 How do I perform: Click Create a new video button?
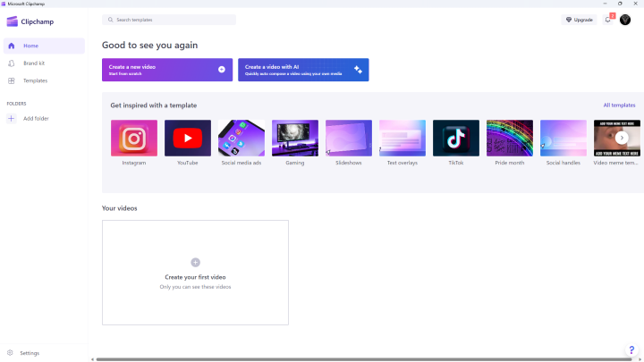point(167,70)
